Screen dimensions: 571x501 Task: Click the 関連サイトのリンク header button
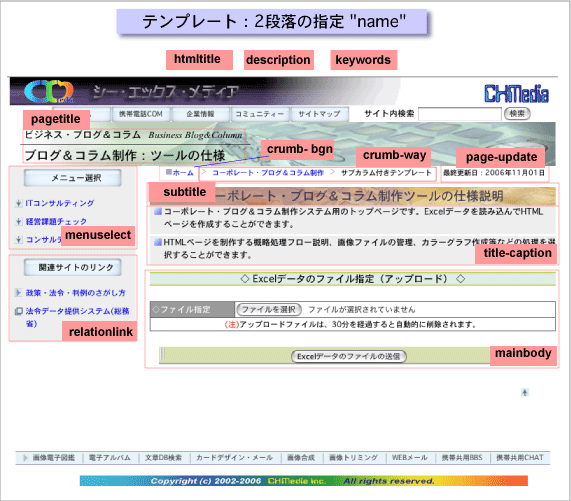(x=73, y=268)
